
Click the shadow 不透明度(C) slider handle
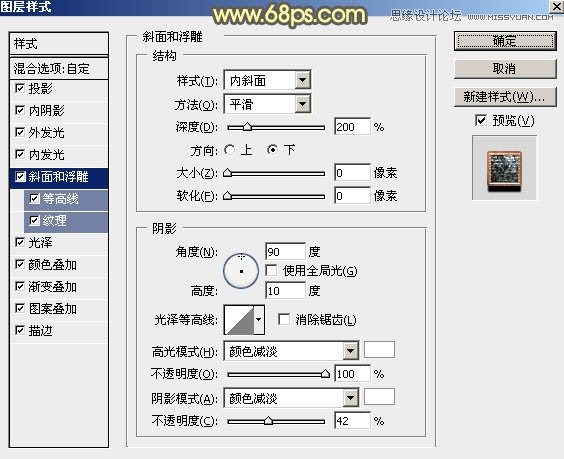click(x=268, y=421)
